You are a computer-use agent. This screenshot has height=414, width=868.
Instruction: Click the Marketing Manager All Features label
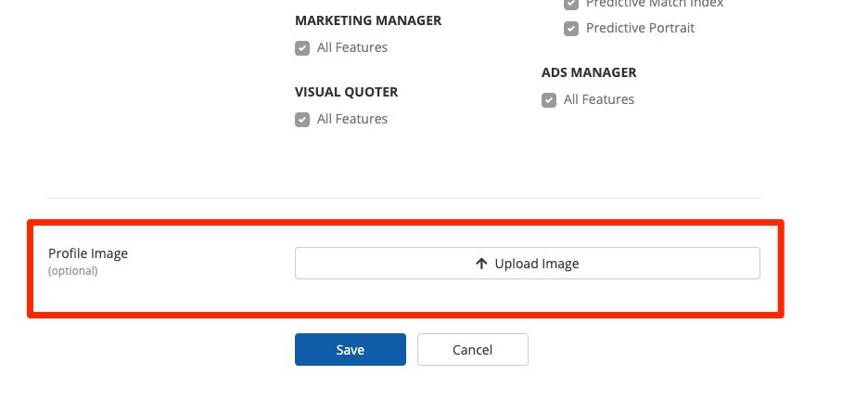tap(351, 47)
